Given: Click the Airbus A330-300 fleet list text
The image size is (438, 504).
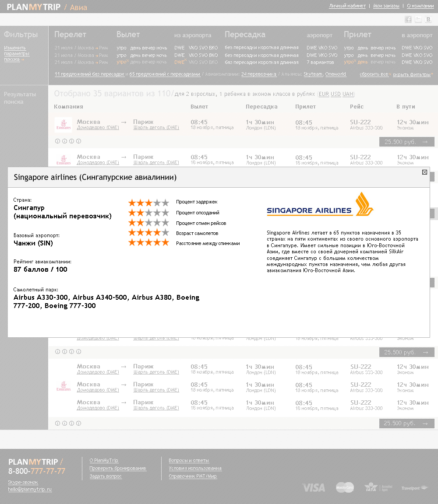Looking at the screenshot, I should pyautogui.click(x=106, y=301).
